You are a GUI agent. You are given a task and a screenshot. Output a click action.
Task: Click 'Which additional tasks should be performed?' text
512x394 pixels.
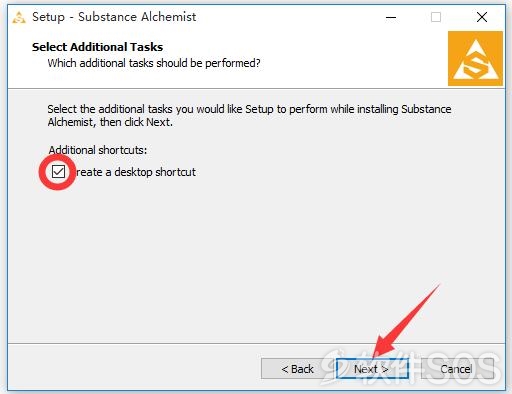click(x=154, y=63)
